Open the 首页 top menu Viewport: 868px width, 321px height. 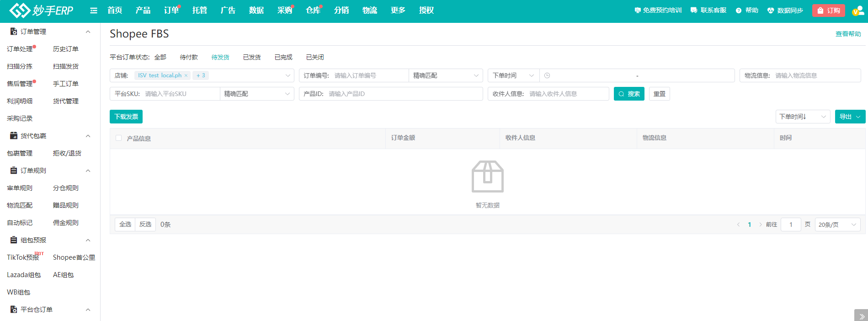point(115,10)
